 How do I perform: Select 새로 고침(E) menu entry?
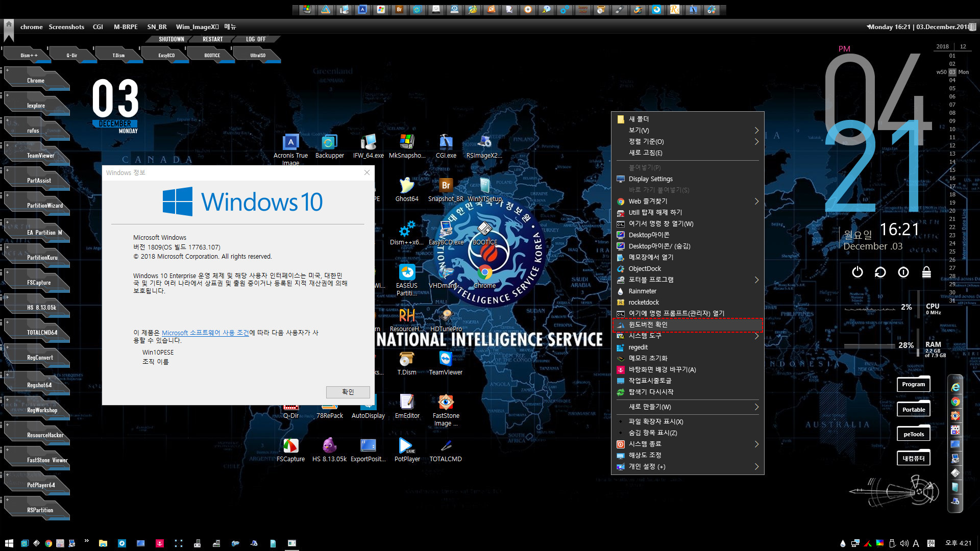tap(688, 153)
